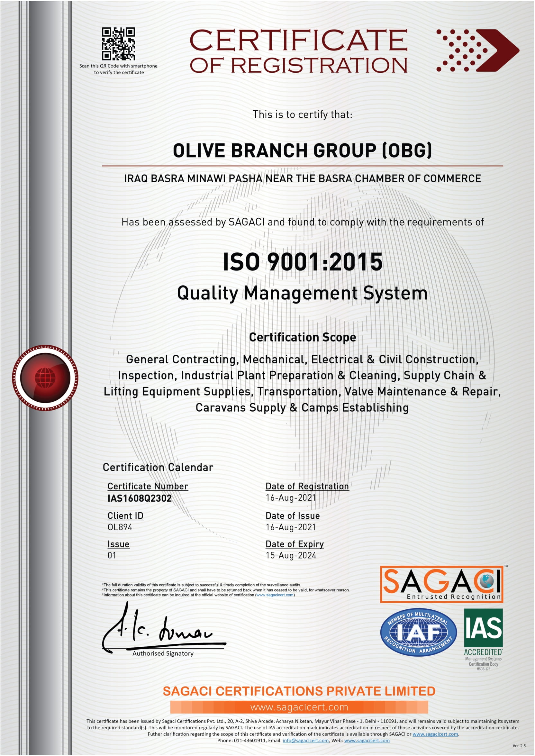
Task: Click the Date of Issue label
Action: [x=293, y=515]
